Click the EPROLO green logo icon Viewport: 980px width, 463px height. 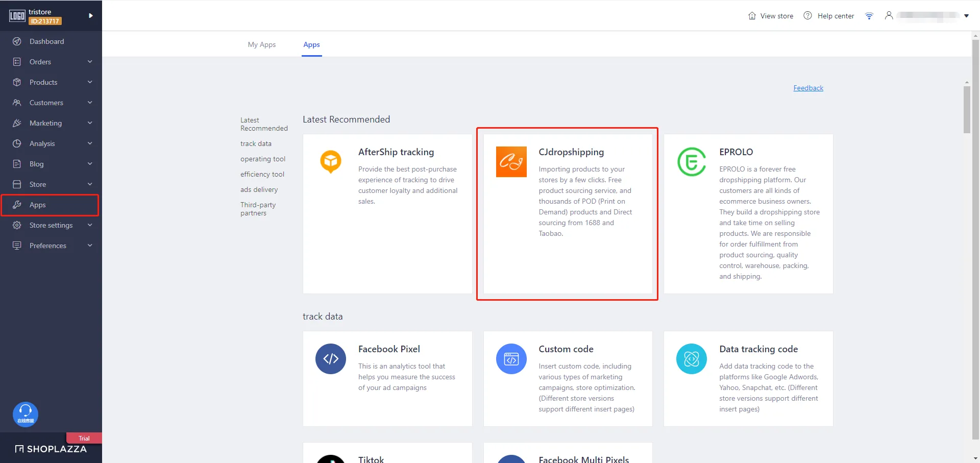[x=691, y=162]
